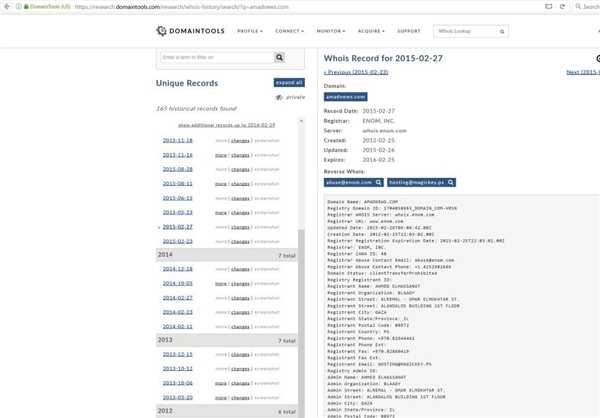The width and height of the screenshot is (600, 418).
Task: Open the 2014-02-23 record
Action: tap(178, 312)
